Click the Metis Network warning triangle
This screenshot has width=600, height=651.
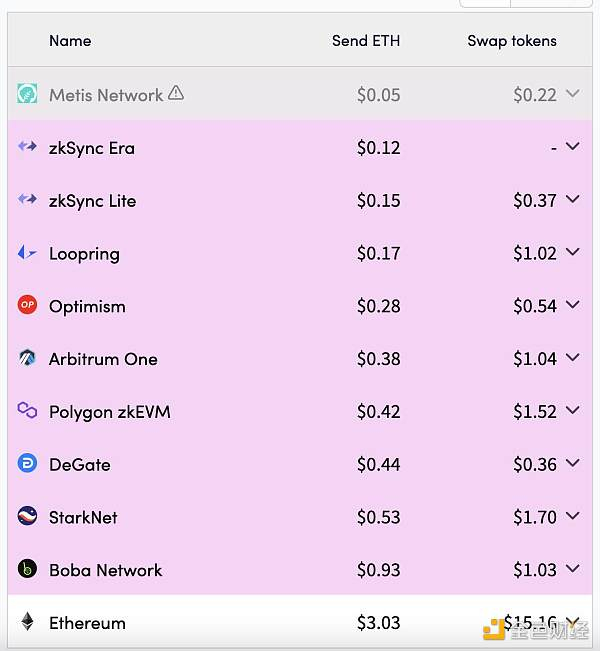coord(176,93)
